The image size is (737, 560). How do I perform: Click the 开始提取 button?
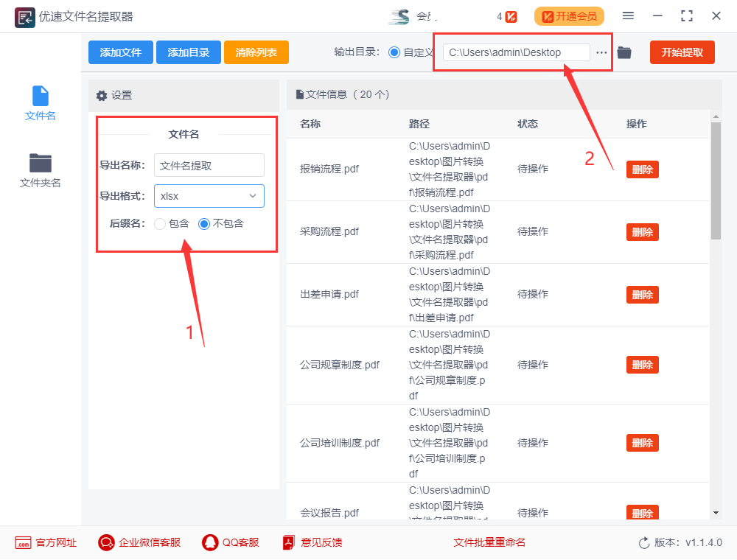click(682, 52)
